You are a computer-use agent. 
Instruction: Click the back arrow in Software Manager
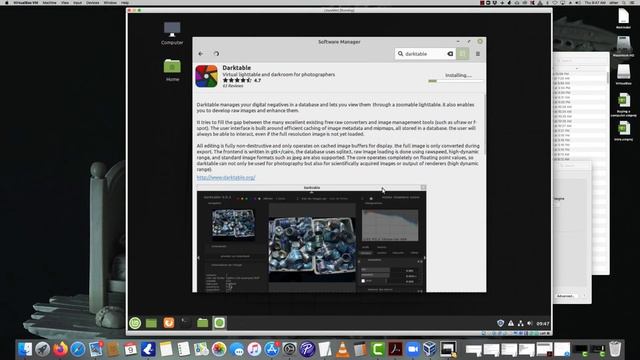pos(201,54)
